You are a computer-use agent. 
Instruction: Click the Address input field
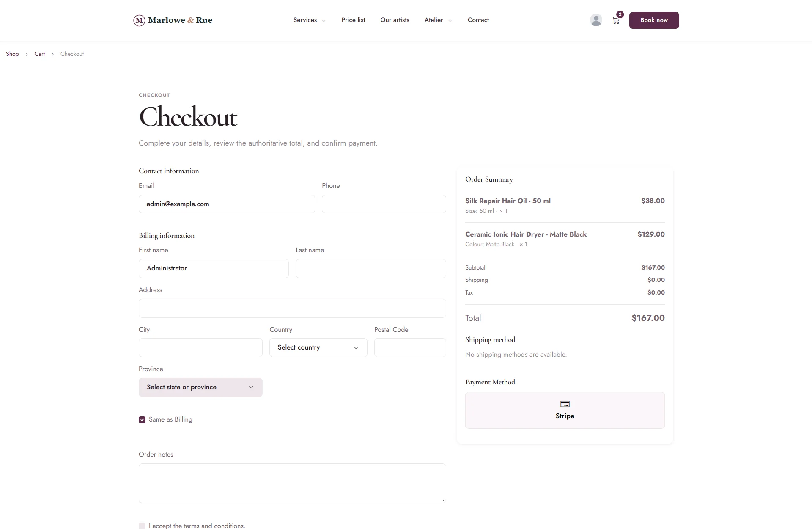point(292,308)
